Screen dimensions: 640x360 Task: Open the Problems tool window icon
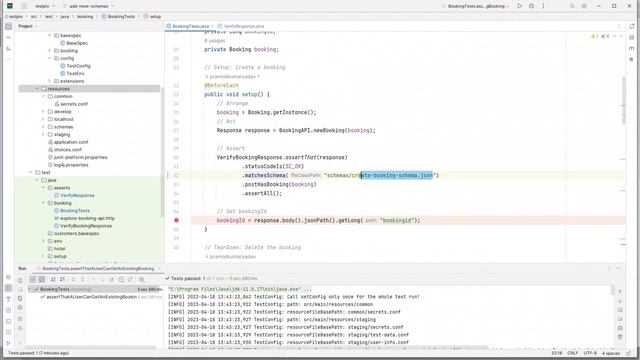point(9,332)
